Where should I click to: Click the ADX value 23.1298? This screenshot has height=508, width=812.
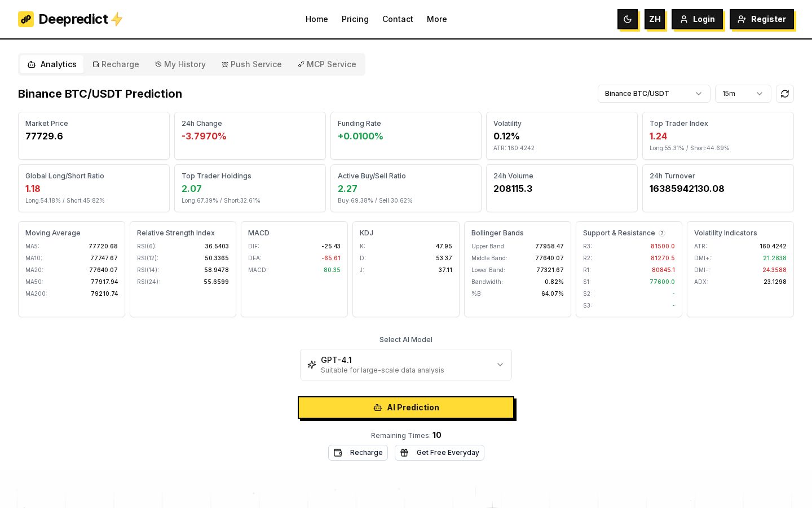coord(775,282)
